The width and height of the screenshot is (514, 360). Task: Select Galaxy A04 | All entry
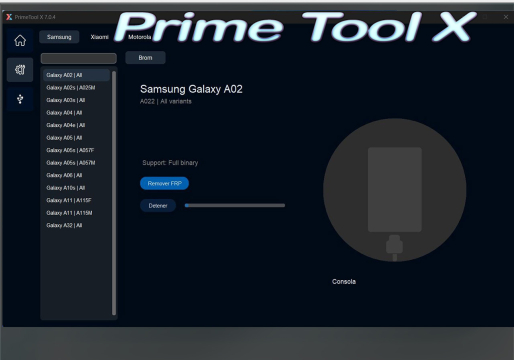pos(76,113)
